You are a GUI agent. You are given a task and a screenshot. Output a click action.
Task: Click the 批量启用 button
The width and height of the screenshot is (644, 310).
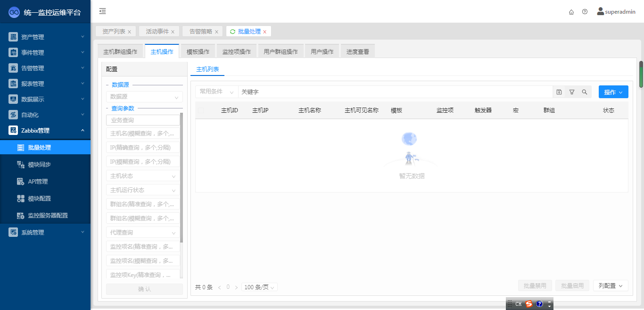pos(573,285)
